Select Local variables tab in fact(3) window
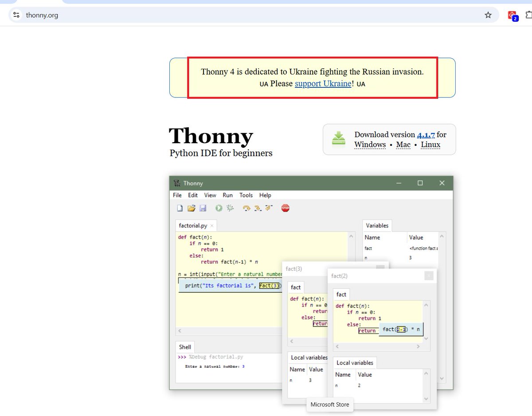Image resolution: width=532 pixels, height=416 pixels. pos(309,357)
